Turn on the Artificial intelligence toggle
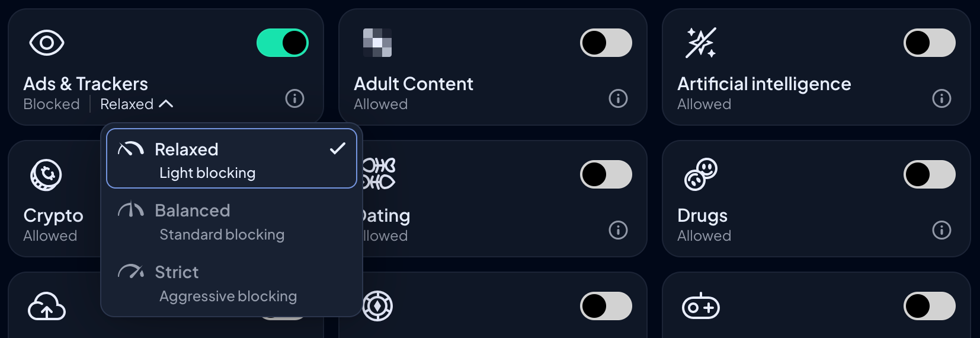 (930, 43)
